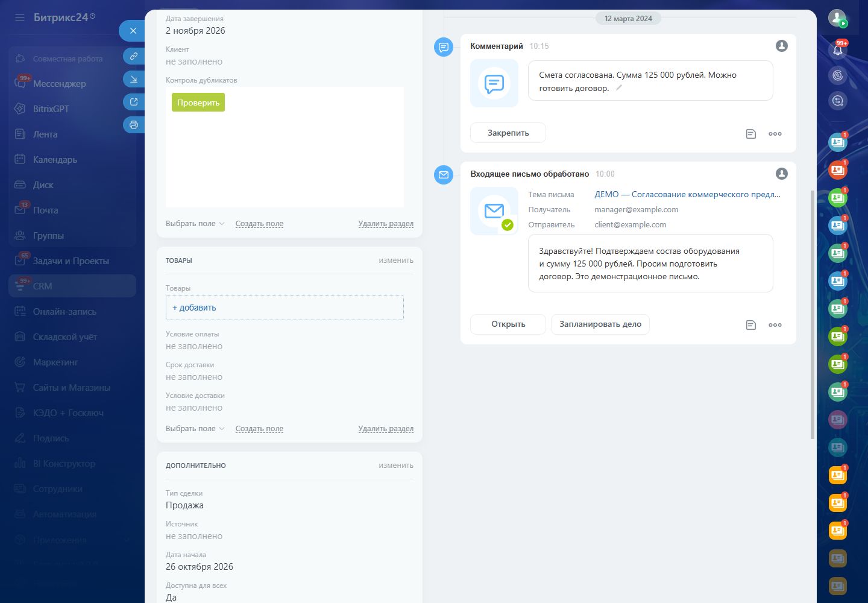Copy the deal link with the chain icon
The image size is (868, 603).
pos(134,56)
